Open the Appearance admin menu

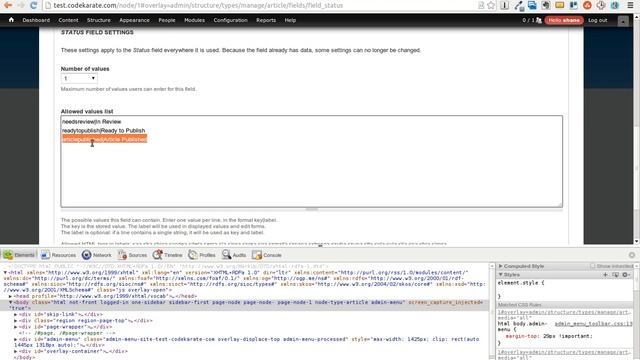coord(134,20)
